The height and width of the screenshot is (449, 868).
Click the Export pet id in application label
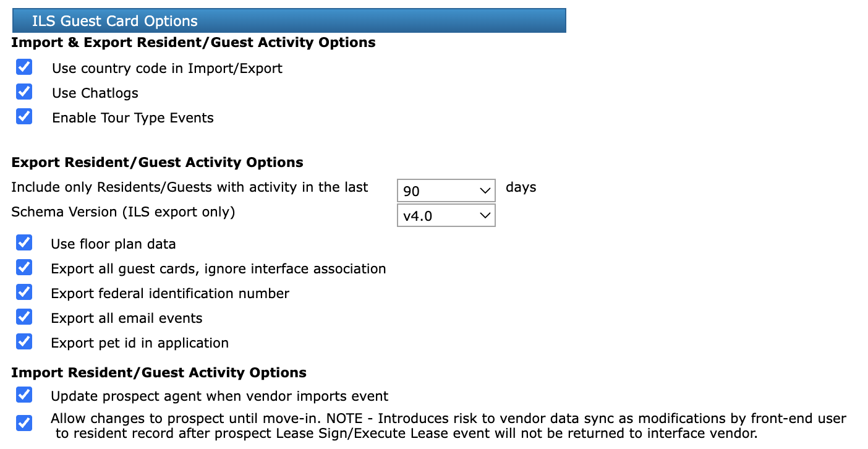click(140, 343)
